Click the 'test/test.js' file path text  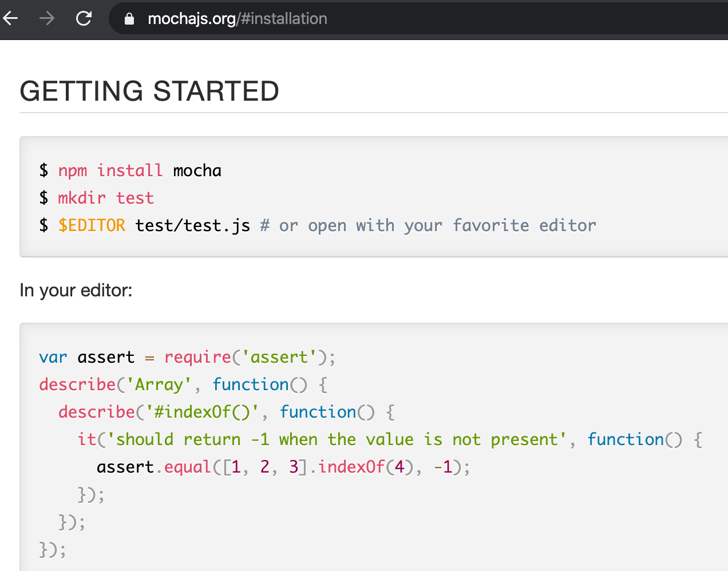point(193,225)
